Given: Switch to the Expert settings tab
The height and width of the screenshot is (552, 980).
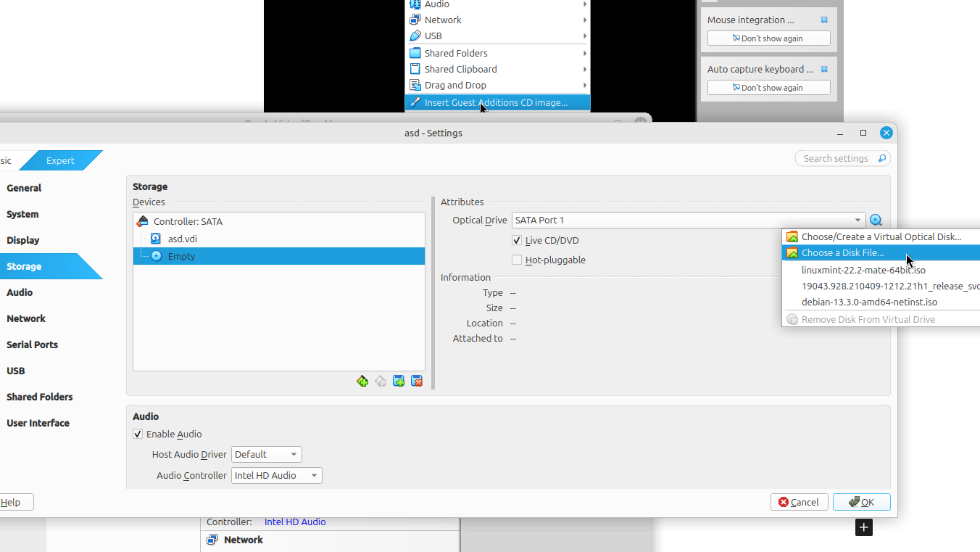Looking at the screenshot, I should click(x=60, y=161).
